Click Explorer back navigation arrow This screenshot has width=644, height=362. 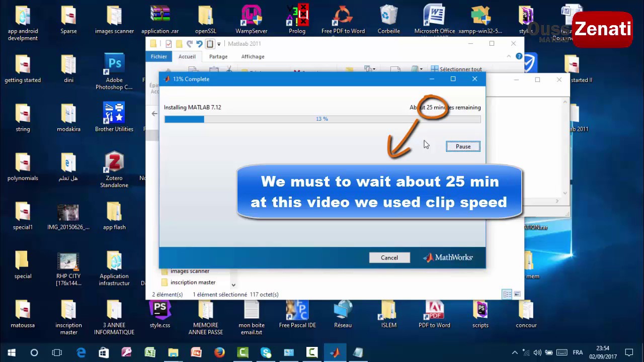point(154,114)
